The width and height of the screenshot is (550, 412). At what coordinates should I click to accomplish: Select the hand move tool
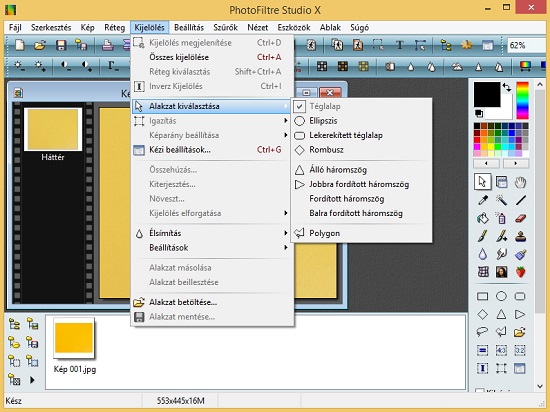pyautogui.click(x=520, y=182)
